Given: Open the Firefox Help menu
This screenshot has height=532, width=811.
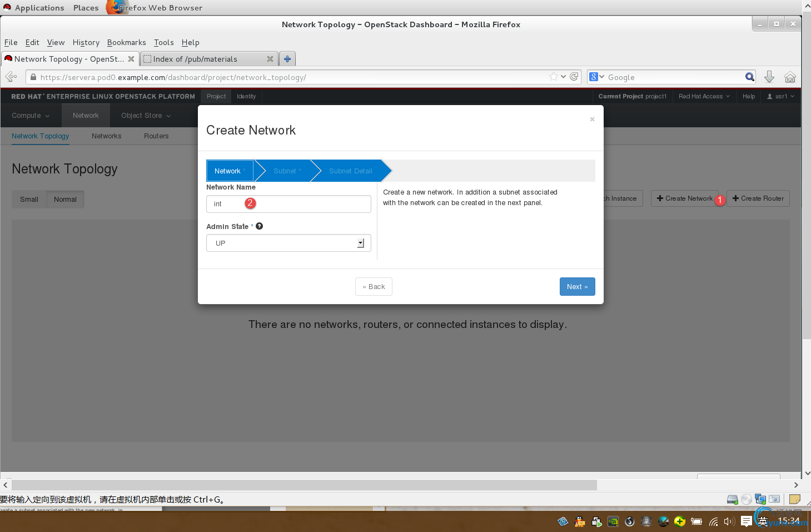Looking at the screenshot, I should [190, 42].
